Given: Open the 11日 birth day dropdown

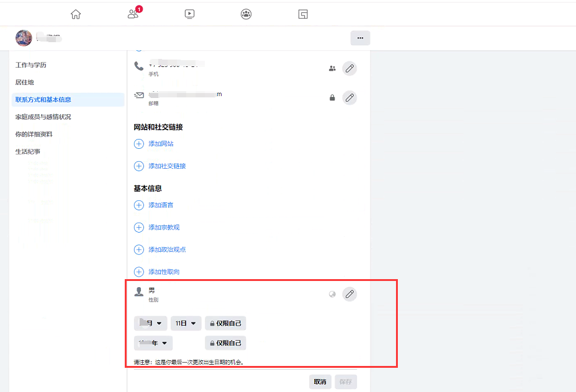Looking at the screenshot, I should pyautogui.click(x=186, y=323).
